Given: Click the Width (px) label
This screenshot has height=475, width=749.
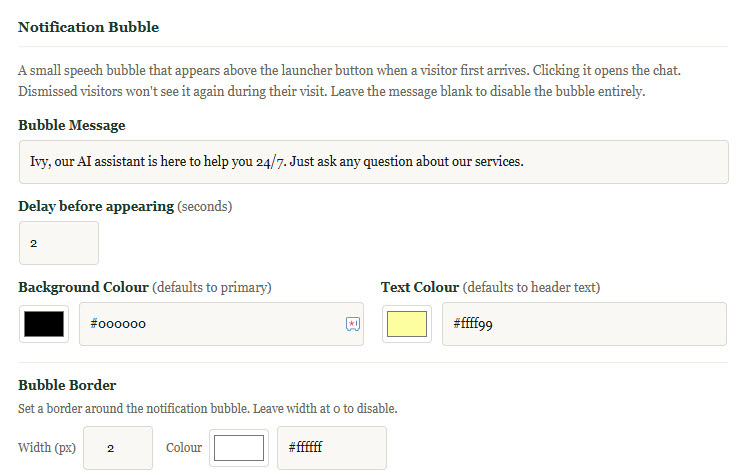Looking at the screenshot, I should [x=45, y=448].
